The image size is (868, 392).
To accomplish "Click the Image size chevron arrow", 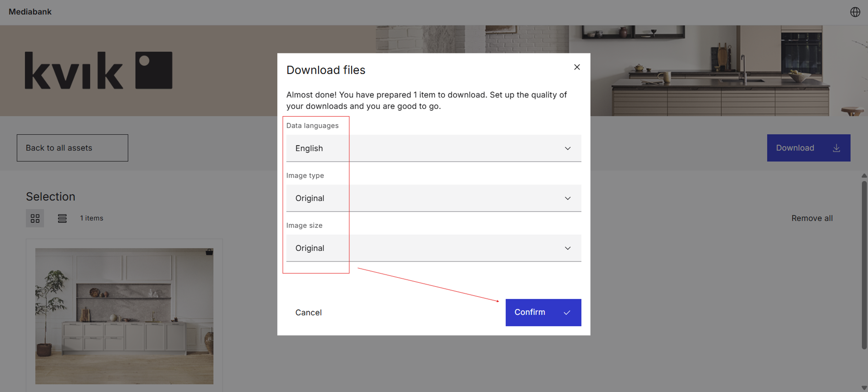I will [x=567, y=248].
